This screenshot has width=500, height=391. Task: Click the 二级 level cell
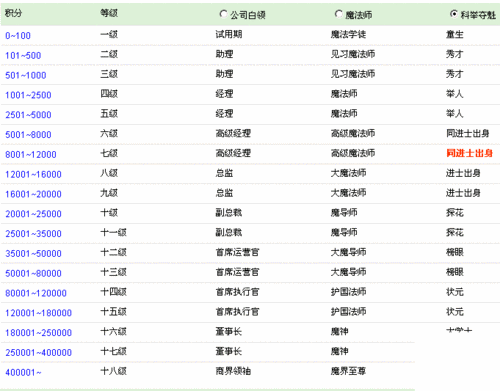tap(109, 54)
